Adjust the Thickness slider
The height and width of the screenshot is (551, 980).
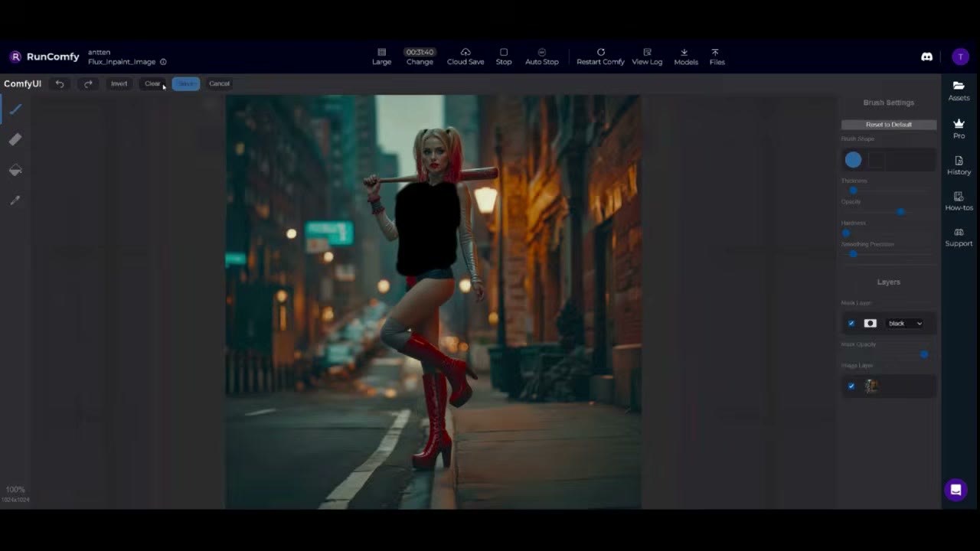[x=888, y=191]
